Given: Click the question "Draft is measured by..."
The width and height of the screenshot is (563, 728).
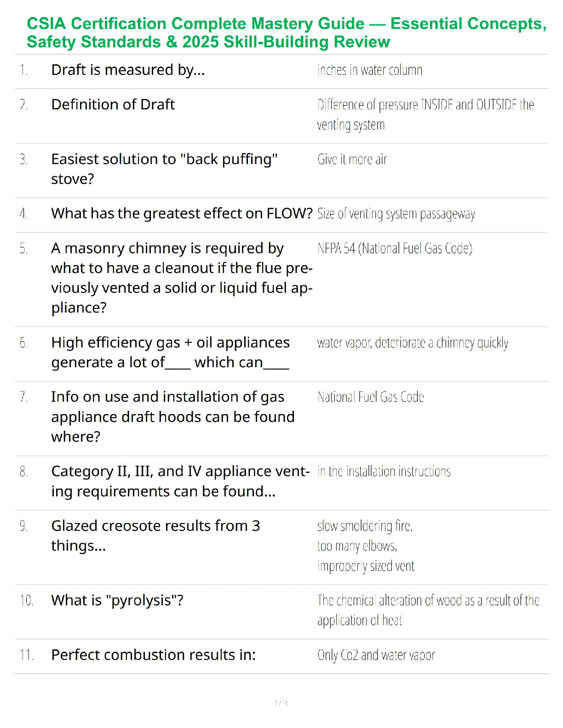Looking at the screenshot, I should pyautogui.click(x=128, y=70).
